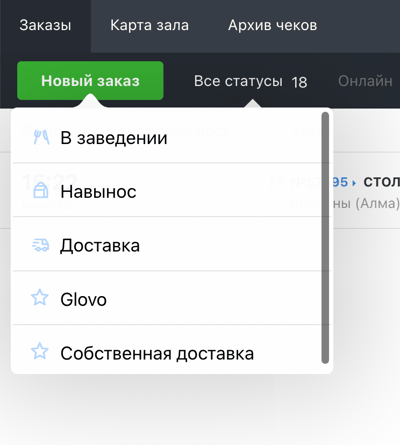The width and height of the screenshot is (400, 445).
Task: Open the Заказы tab
Action: click(45, 26)
